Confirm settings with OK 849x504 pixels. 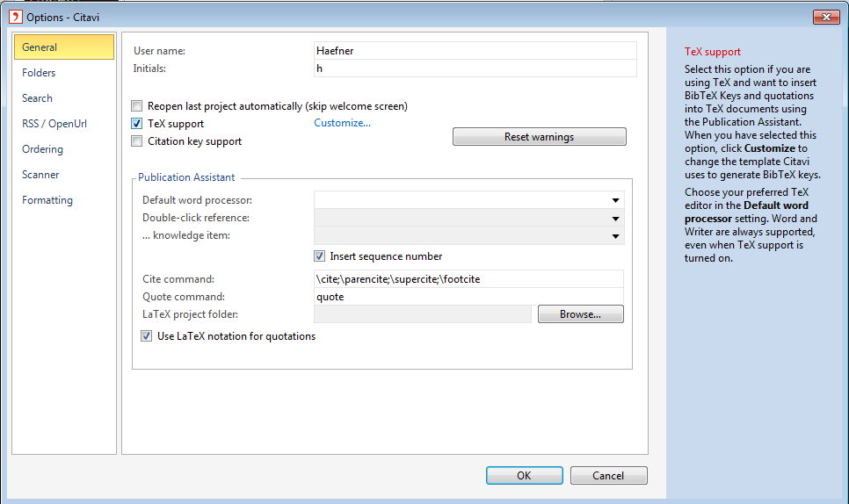[x=524, y=475]
